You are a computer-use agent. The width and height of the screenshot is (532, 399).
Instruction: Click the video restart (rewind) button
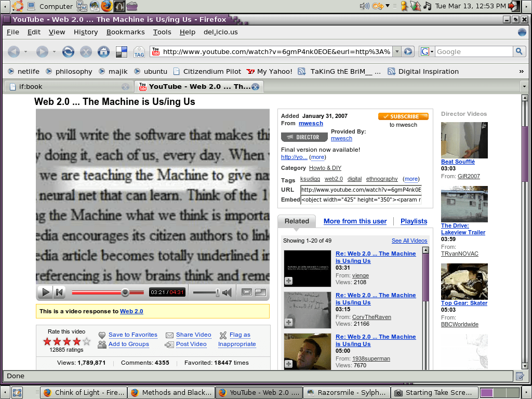click(59, 292)
